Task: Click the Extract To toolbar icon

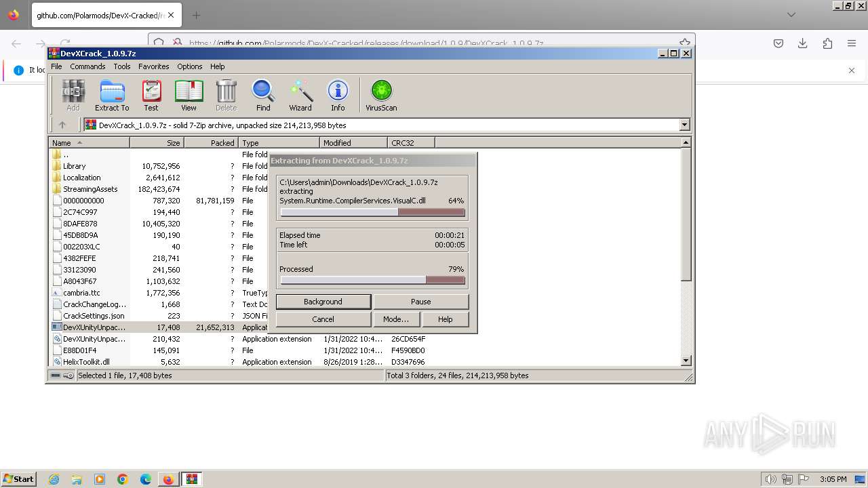Action: click(x=112, y=95)
